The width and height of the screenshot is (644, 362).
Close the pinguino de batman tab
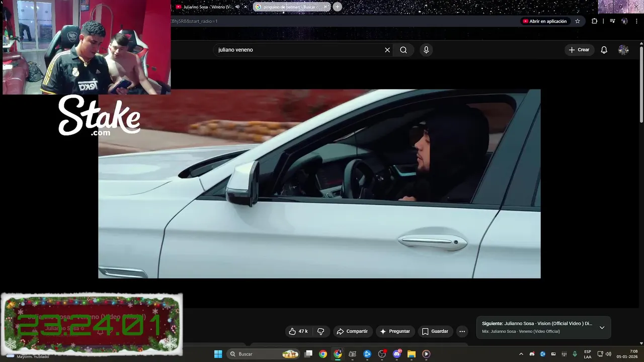(x=325, y=7)
